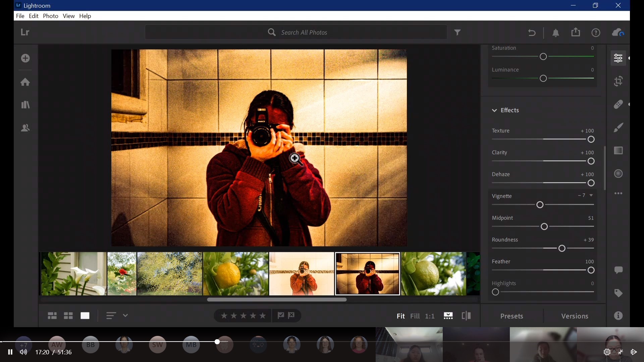644x362 pixels.
Task: Open the Shared/People icon in sidebar
Action: coord(25,128)
